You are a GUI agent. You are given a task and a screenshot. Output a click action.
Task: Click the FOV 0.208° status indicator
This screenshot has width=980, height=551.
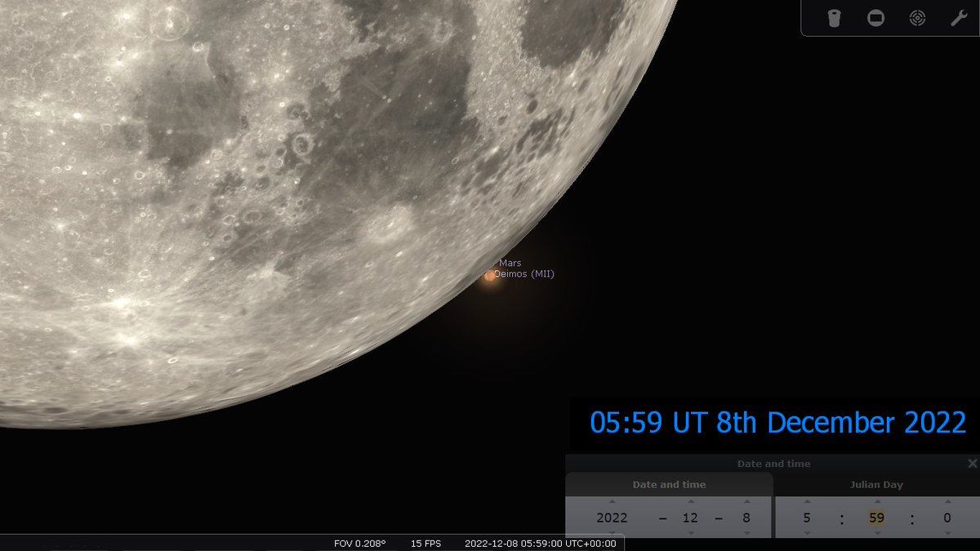[359, 542]
